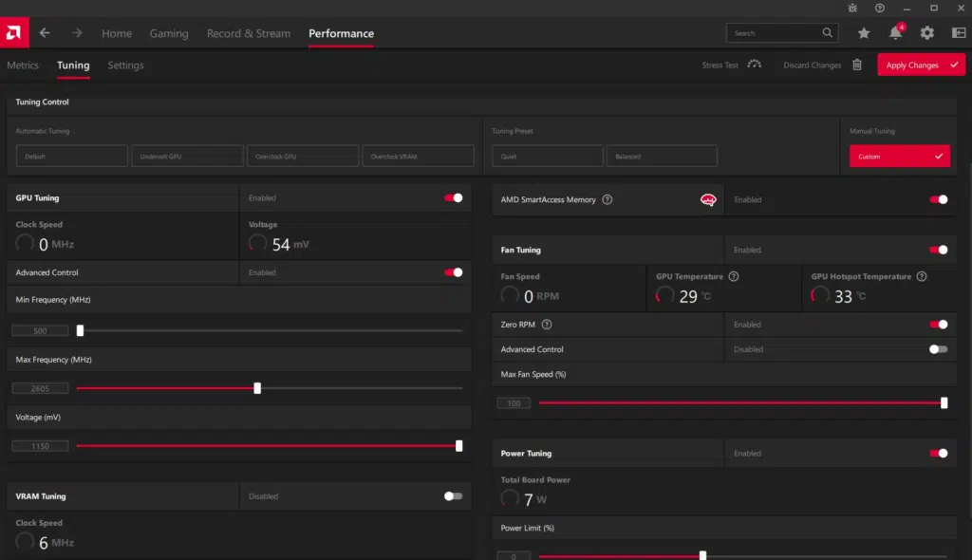Select the Performance tab
Image resolution: width=972 pixels, height=560 pixels.
pyautogui.click(x=341, y=33)
